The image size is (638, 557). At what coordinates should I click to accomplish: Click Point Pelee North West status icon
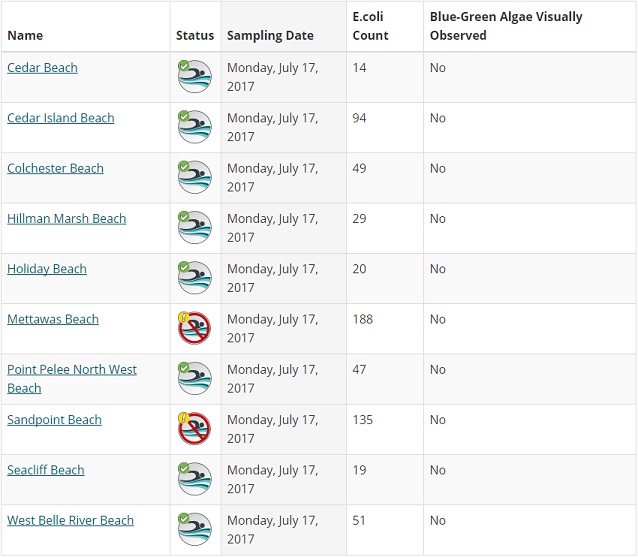coord(194,378)
